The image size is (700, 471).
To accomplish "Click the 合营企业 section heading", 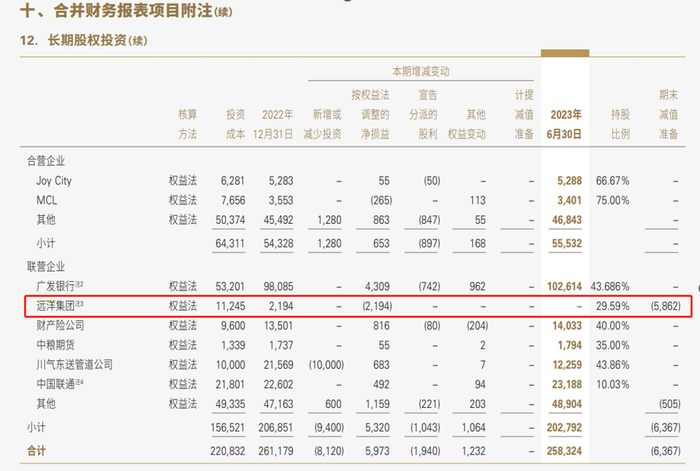I will 46,161.
